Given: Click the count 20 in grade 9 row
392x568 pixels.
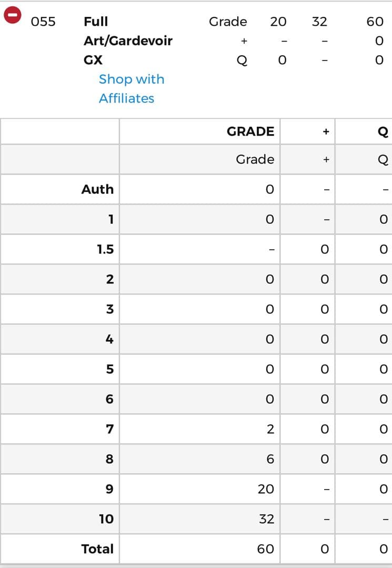Looking at the screenshot, I should coord(266,489).
